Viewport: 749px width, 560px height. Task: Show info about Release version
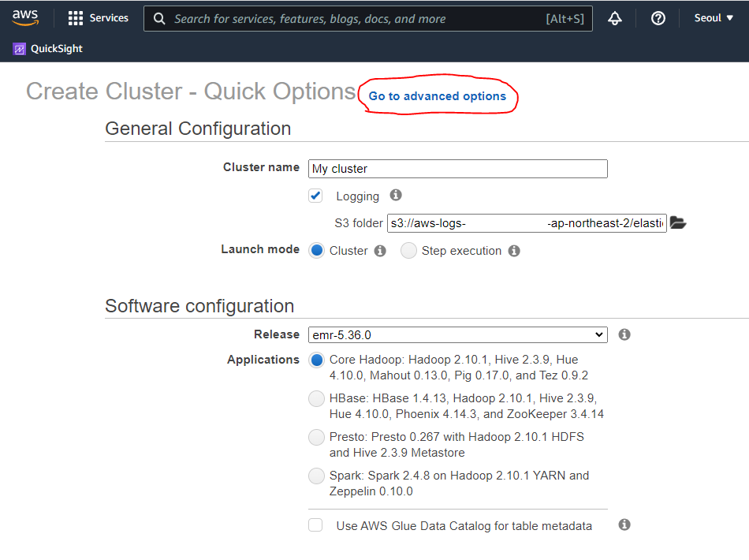coord(624,334)
